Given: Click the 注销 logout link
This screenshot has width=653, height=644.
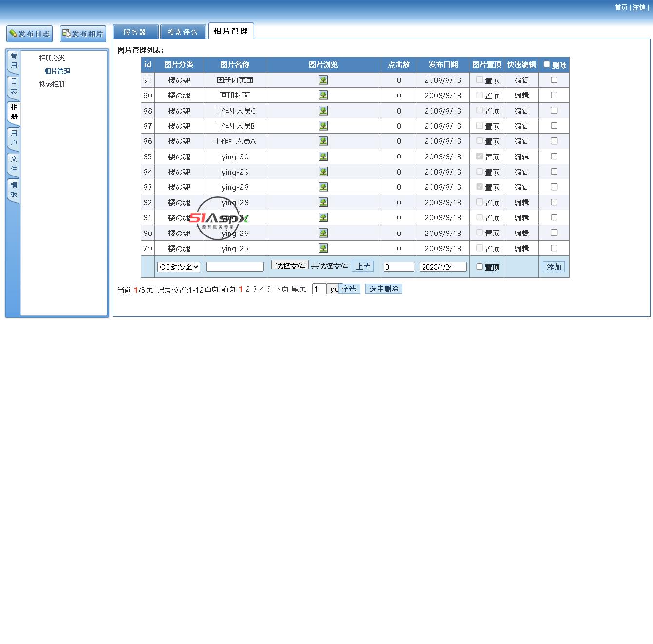Looking at the screenshot, I should [x=639, y=7].
